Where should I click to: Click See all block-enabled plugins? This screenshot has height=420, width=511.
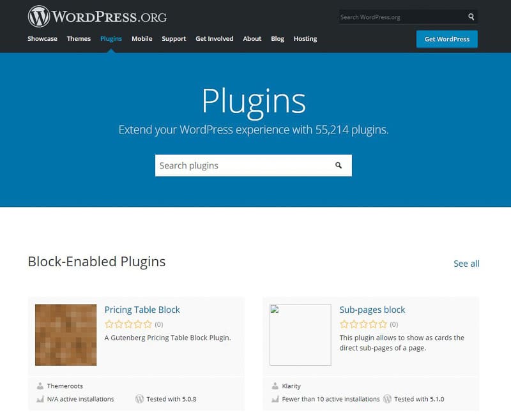[466, 264]
